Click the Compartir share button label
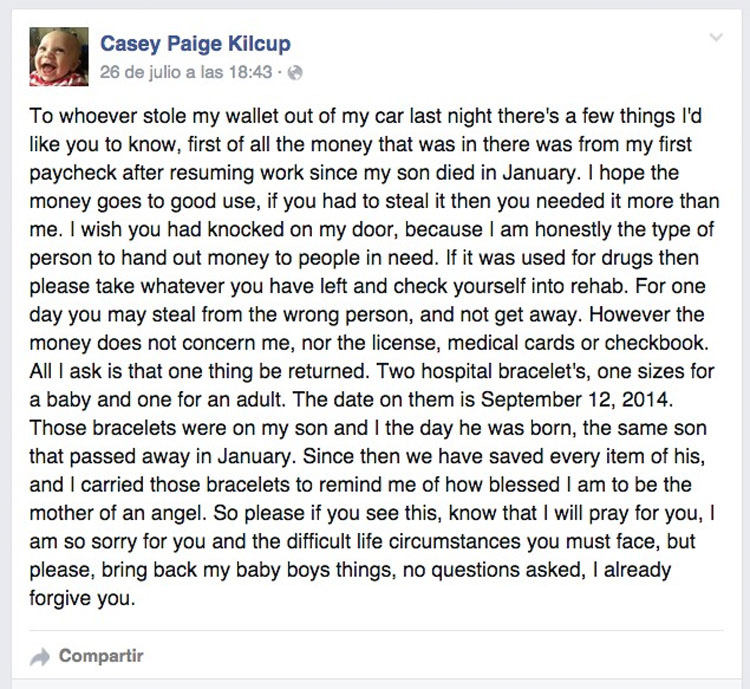The image size is (750, 689). [101, 656]
